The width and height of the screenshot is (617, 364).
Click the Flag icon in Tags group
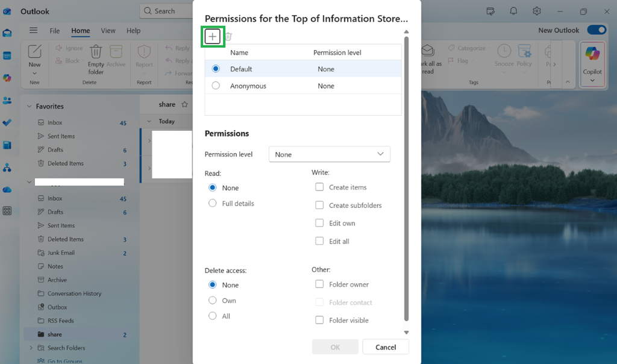pyautogui.click(x=451, y=61)
